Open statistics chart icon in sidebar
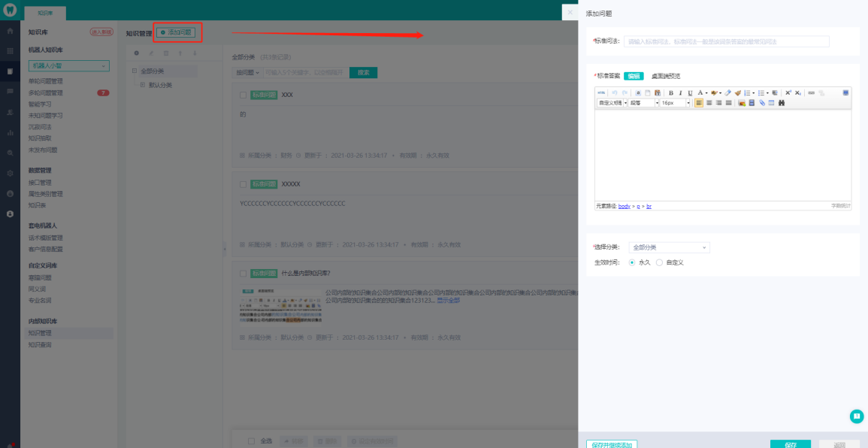 (10, 132)
